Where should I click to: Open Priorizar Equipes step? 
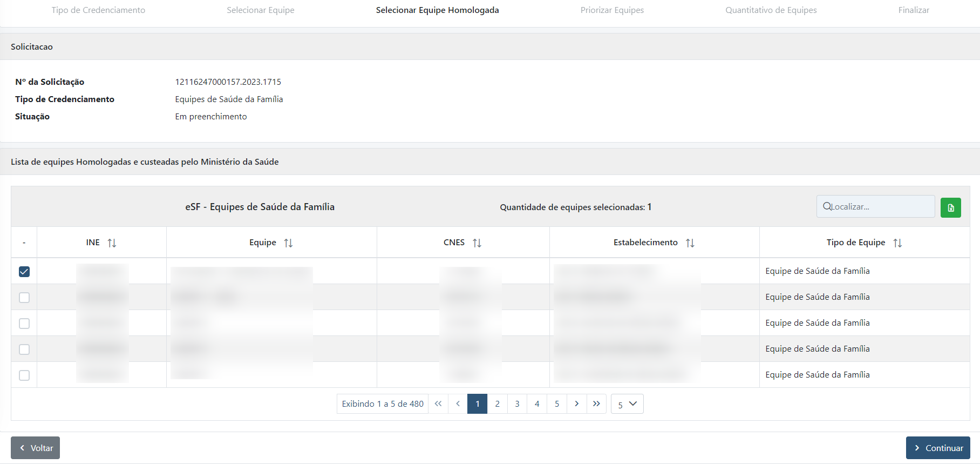(612, 10)
